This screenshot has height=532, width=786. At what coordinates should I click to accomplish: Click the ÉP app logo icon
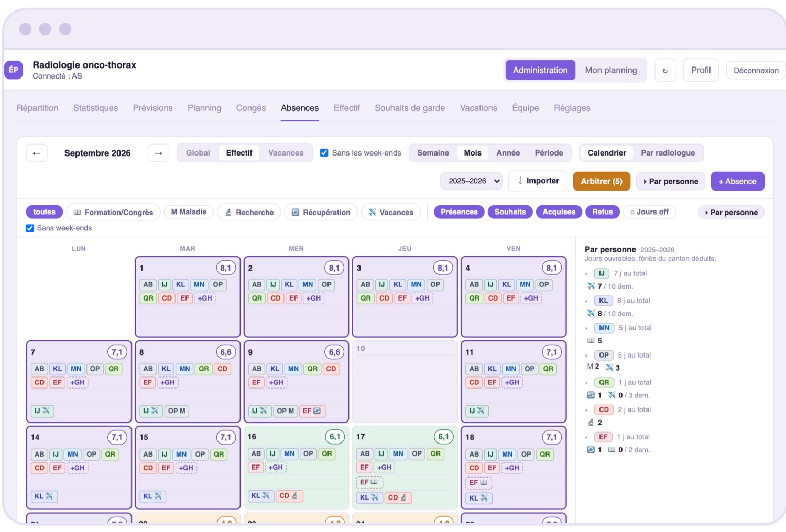pyautogui.click(x=14, y=70)
